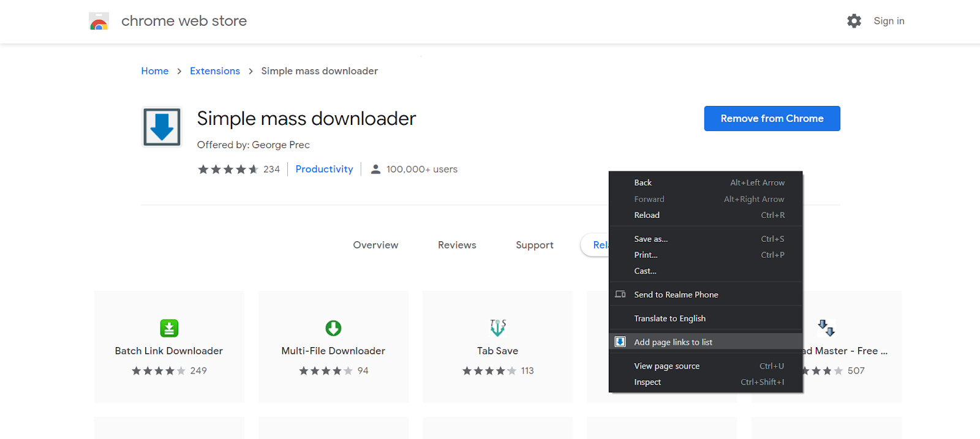Screen dimensions: 980x439
Task: Select Print... in the context menu
Action: (706, 255)
